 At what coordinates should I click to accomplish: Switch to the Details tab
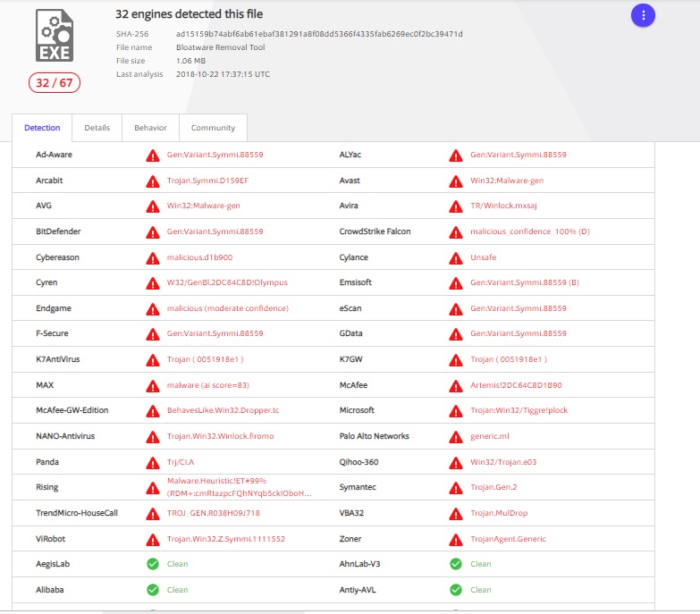pos(97,128)
